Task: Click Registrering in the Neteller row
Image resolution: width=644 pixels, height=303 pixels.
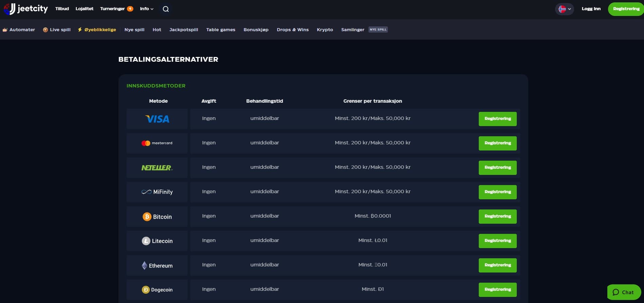Action: pyautogui.click(x=497, y=168)
